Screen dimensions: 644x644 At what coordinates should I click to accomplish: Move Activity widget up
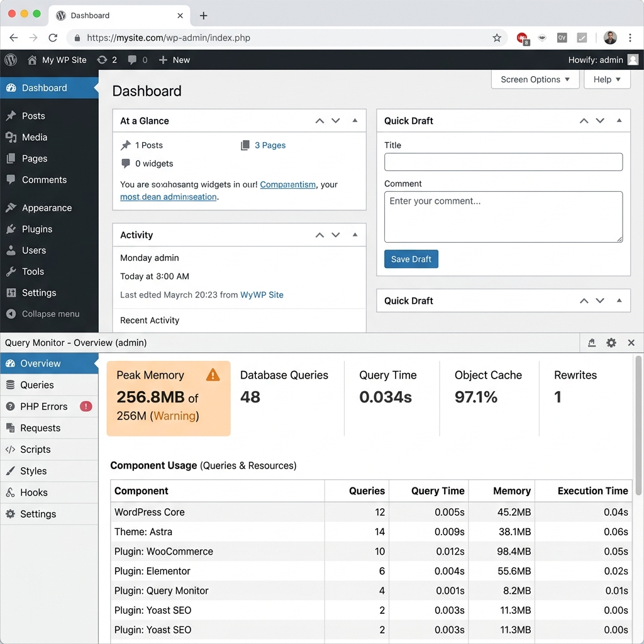click(319, 235)
